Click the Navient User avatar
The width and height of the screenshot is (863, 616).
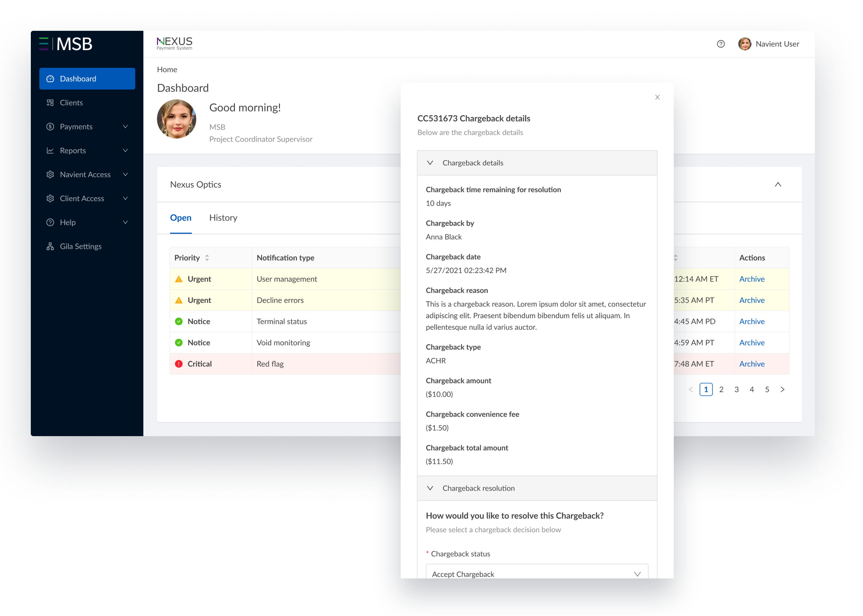coord(744,44)
